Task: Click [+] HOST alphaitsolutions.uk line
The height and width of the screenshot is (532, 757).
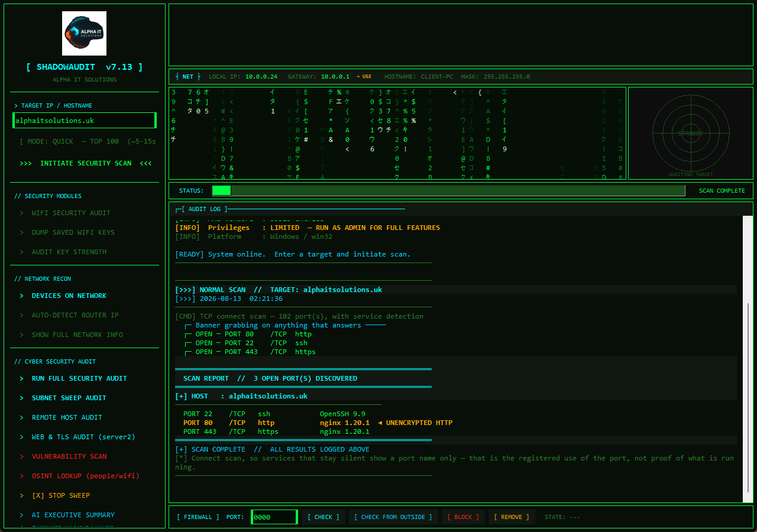Action: point(241,396)
